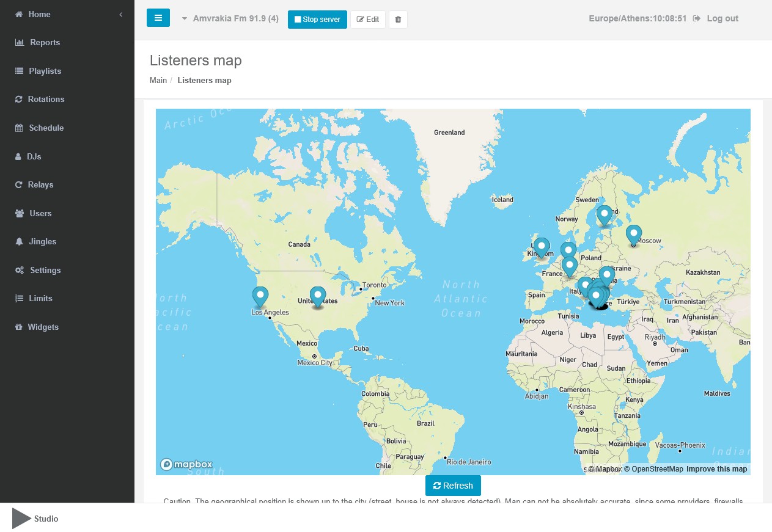The width and height of the screenshot is (772, 532).
Task: Click the trash delete server icon
Action: tap(398, 20)
